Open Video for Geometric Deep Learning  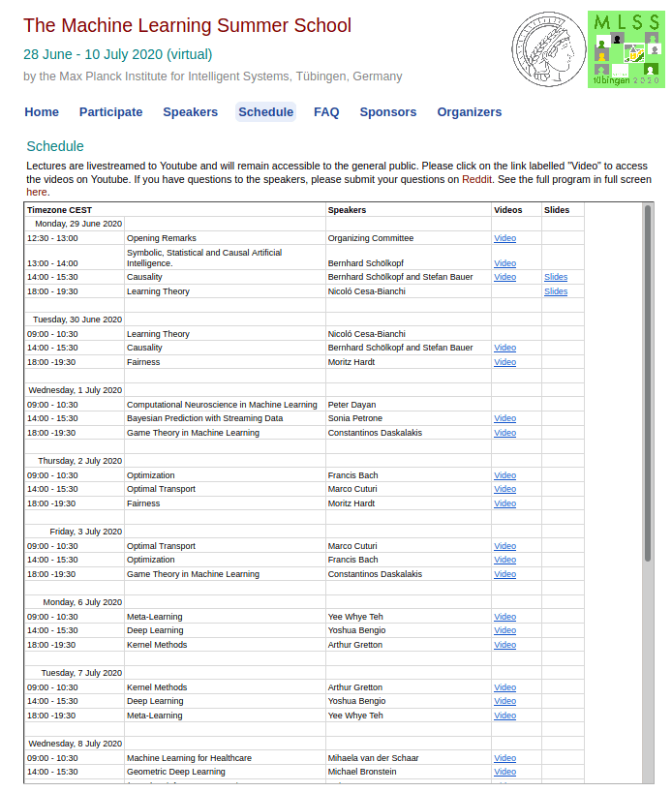504,773
